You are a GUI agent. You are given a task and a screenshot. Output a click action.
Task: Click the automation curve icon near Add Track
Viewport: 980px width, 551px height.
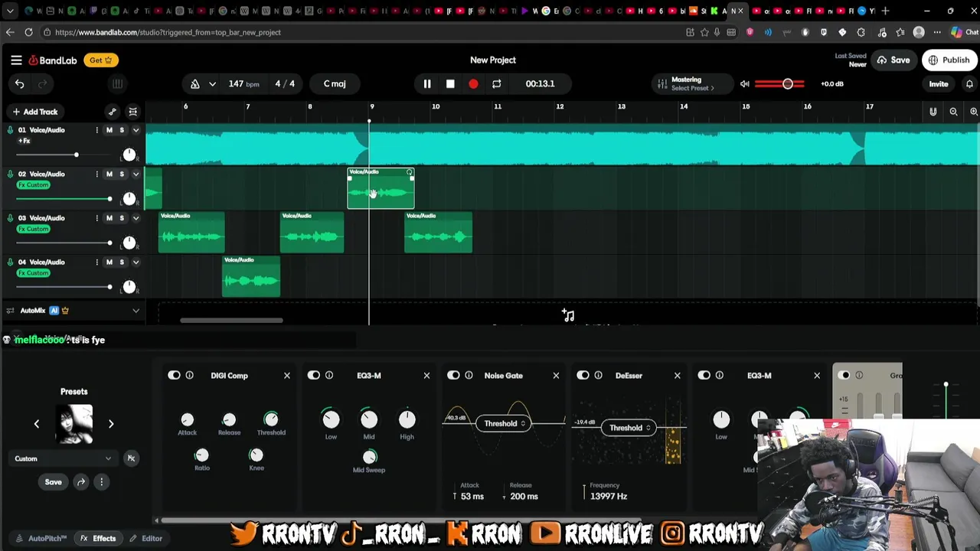pos(113,112)
